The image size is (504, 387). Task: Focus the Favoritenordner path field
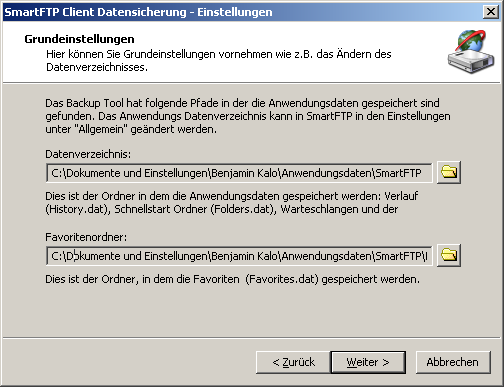(x=239, y=256)
